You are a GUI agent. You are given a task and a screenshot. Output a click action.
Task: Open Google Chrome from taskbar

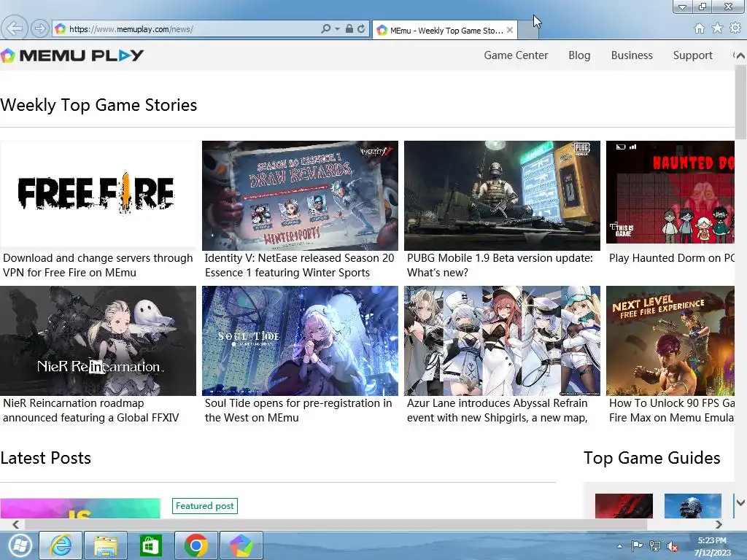pyautogui.click(x=196, y=545)
